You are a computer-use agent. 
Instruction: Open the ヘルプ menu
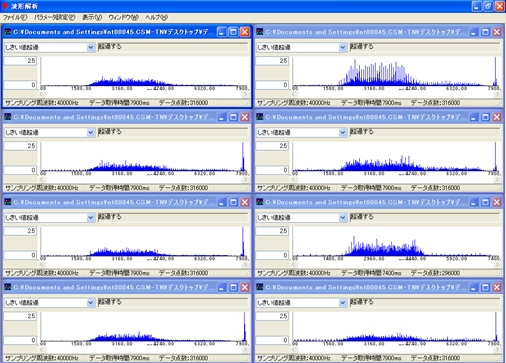[156, 17]
